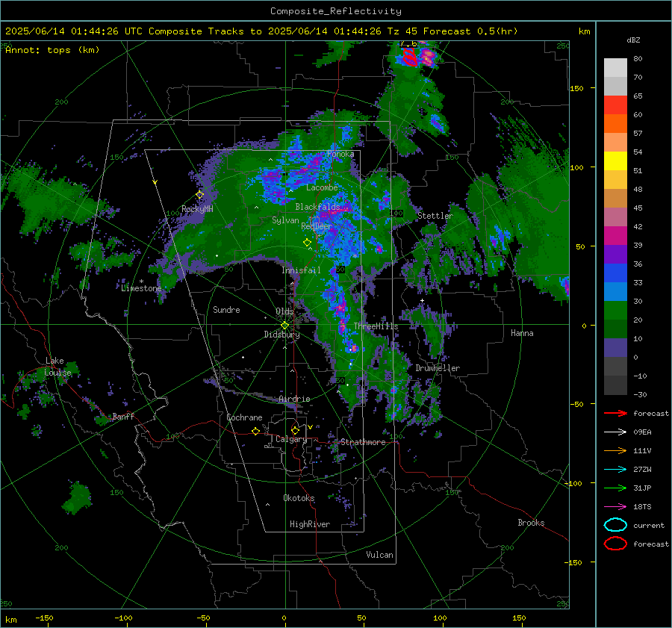
Task: Click the Hanna town label
Action: point(522,333)
